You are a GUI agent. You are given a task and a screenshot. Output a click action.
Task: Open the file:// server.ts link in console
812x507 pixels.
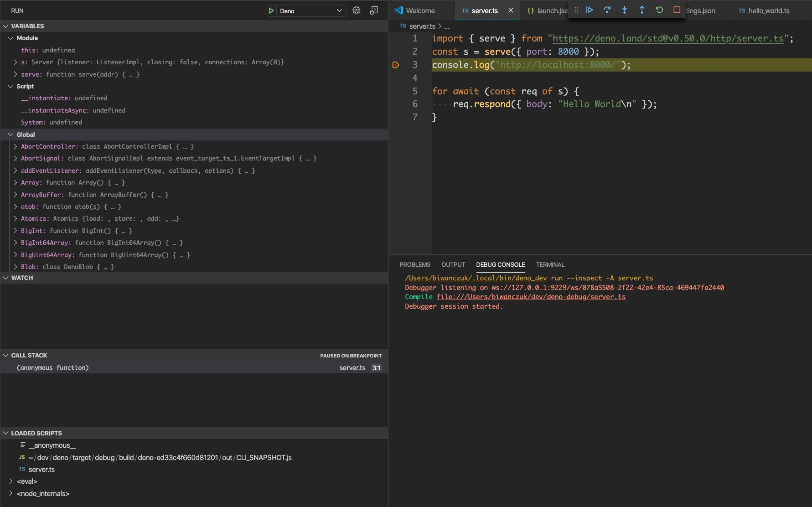[x=531, y=297]
